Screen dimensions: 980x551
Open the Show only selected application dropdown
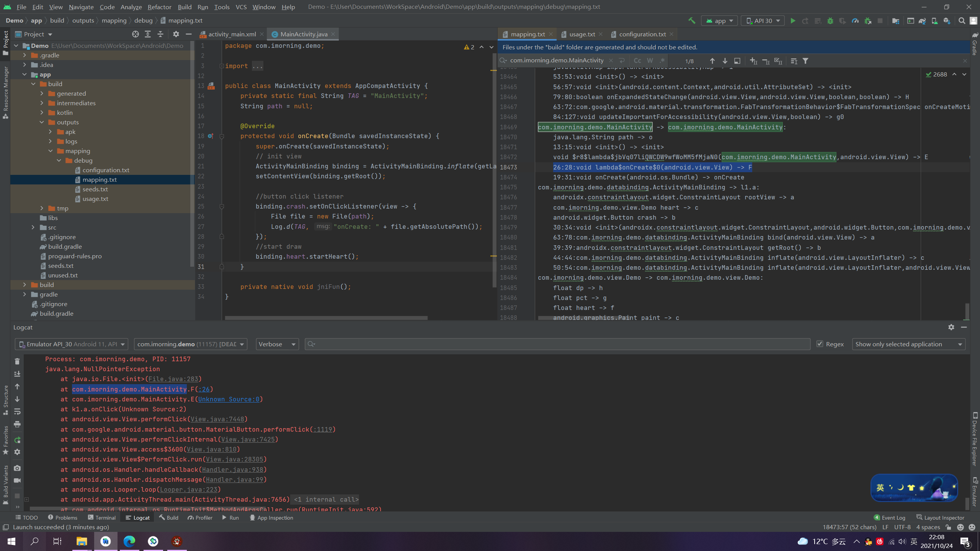click(908, 344)
